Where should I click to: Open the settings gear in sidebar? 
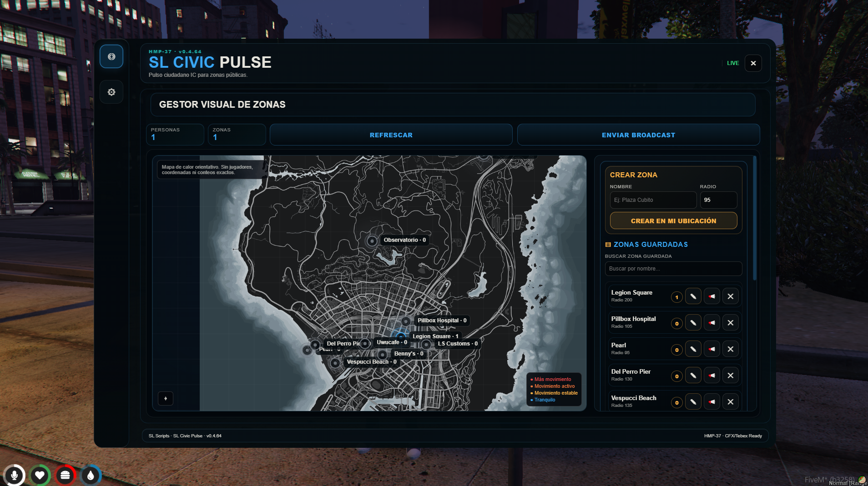point(111,92)
